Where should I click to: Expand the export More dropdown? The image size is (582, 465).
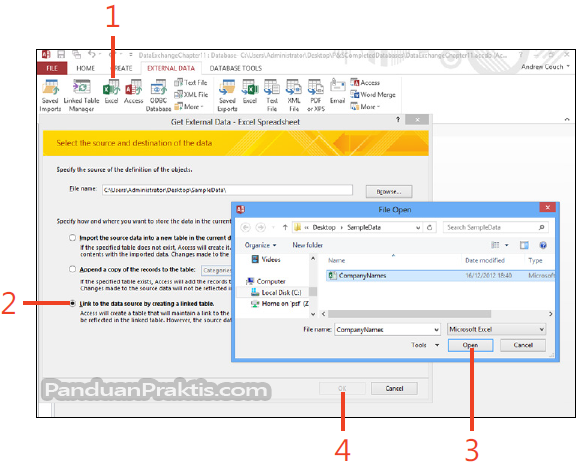click(365, 107)
